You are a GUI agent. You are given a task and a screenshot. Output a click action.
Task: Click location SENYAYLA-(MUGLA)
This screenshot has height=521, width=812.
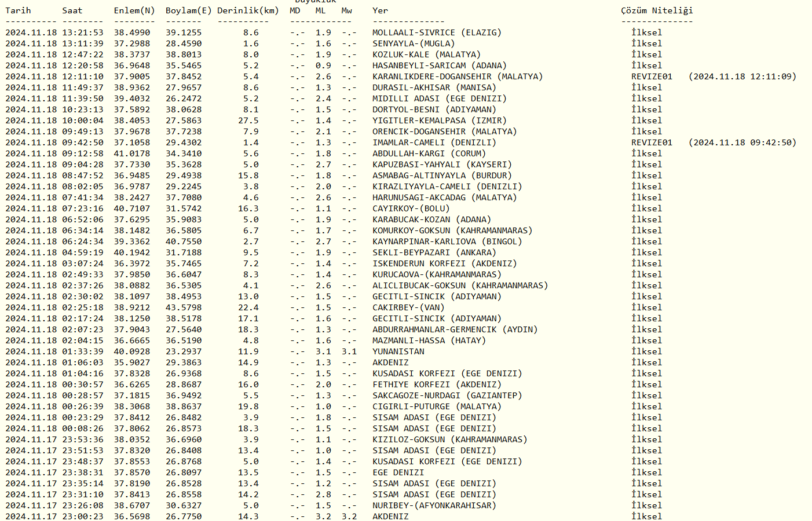point(414,43)
